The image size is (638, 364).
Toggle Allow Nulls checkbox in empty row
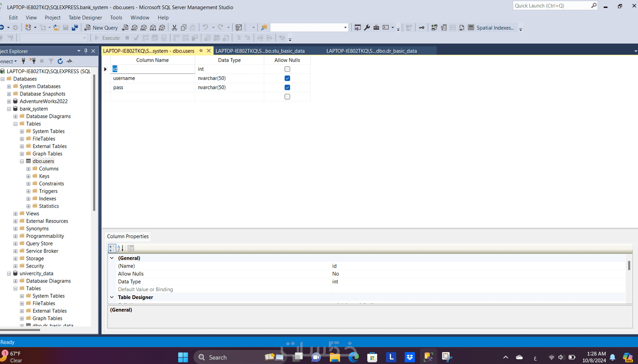point(287,96)
